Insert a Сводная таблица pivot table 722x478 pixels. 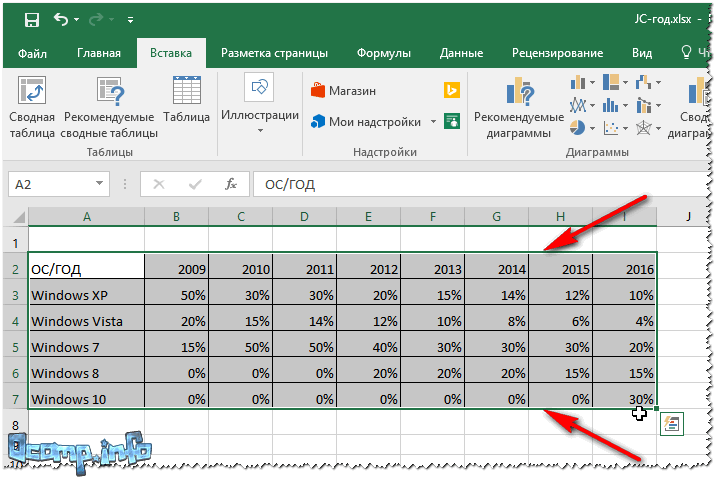32,108
